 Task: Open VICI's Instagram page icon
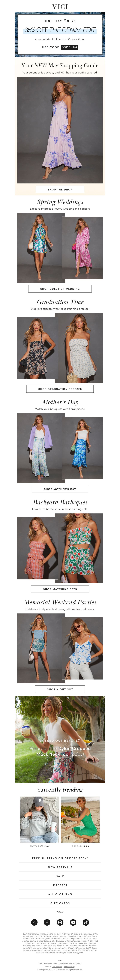[34, 922]
